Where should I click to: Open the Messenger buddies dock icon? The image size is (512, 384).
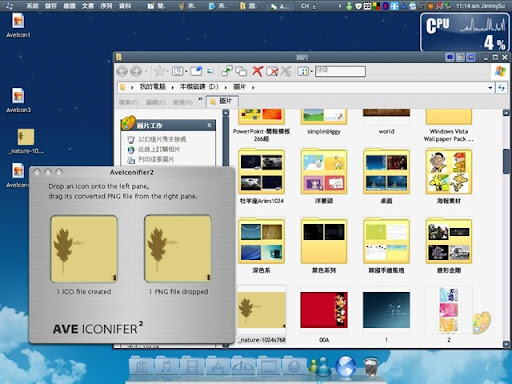pyautogui.click(x=319, y=367)
